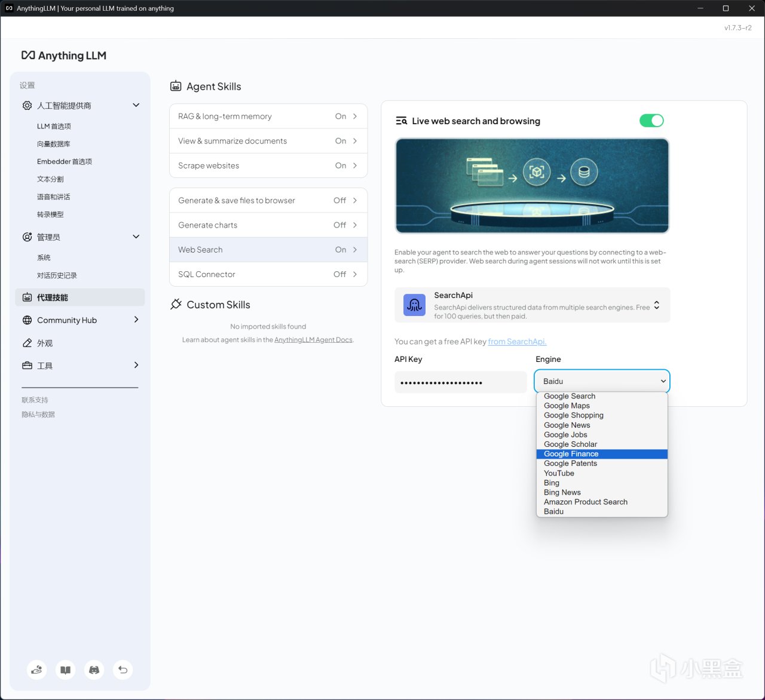
Task: Open the Discord icon button
Action: 94,670
